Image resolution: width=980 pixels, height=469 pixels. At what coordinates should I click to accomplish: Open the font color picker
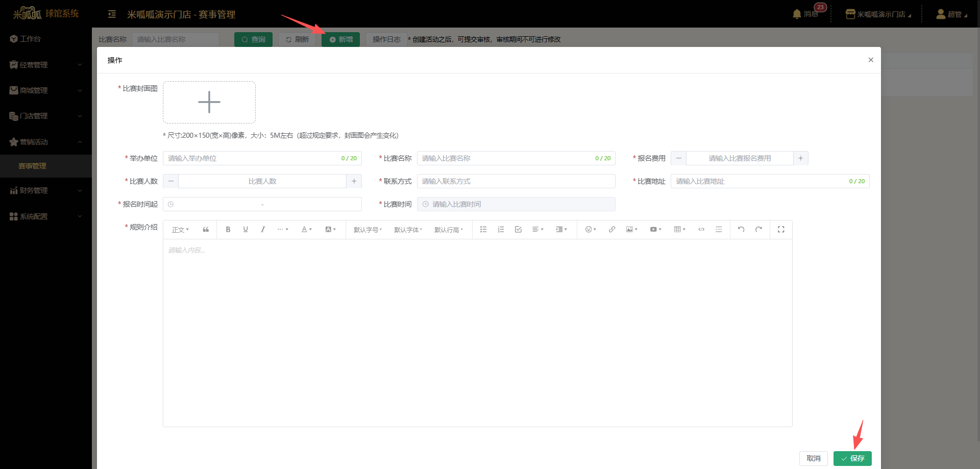pyautogui.click(x=306, y=230)
